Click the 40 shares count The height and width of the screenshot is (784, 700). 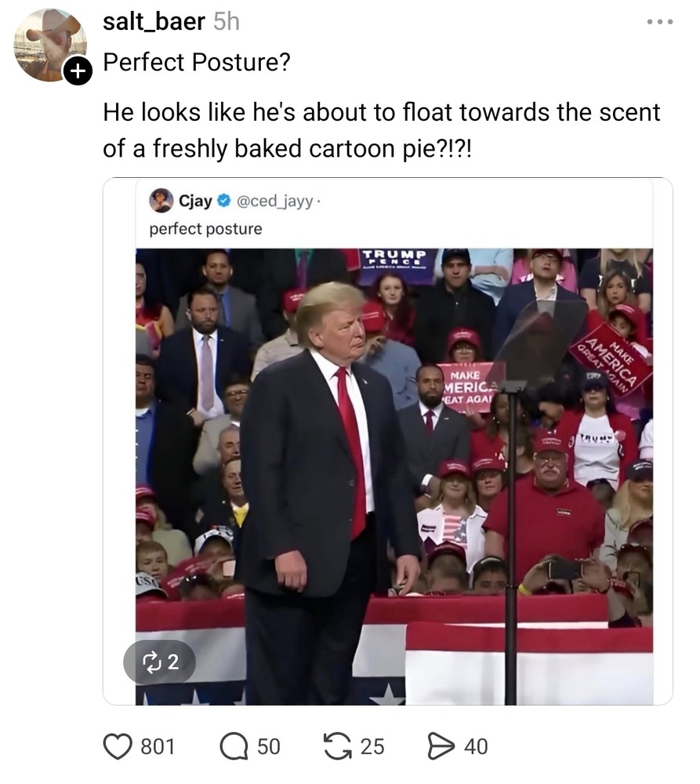(x=476, y=747)
